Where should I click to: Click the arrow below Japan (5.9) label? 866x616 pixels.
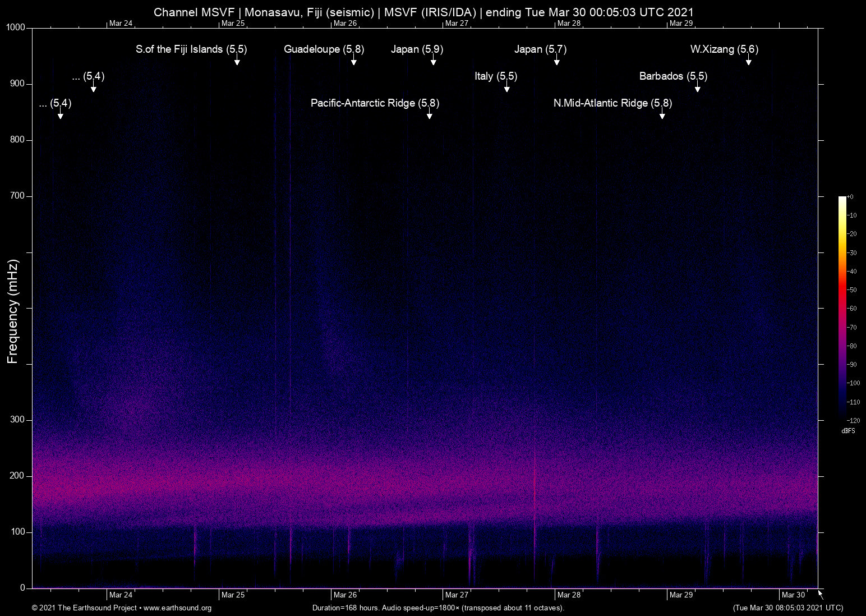point(434,61)
